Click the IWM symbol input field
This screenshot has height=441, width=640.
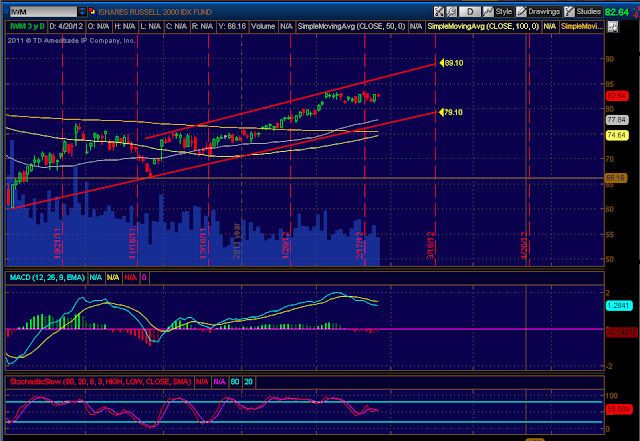(43, 12)
